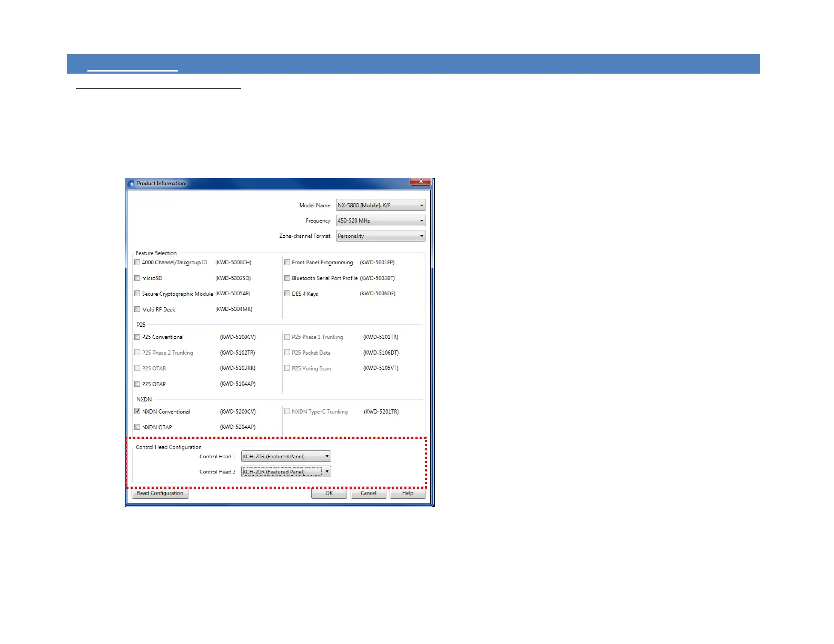834x644 pixels.
Task: Uncheck the NXDN Conventional checkbox
Action: pyautogui.click(x=137, y=411)
